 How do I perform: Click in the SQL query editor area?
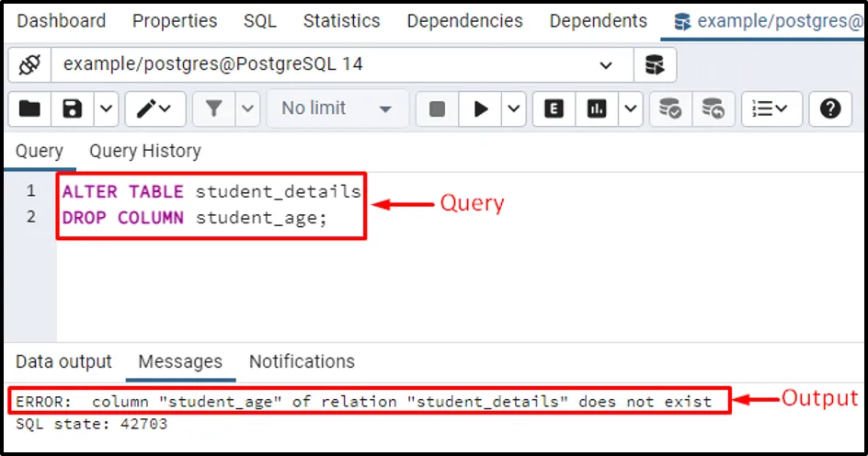[x=460, y=276]
